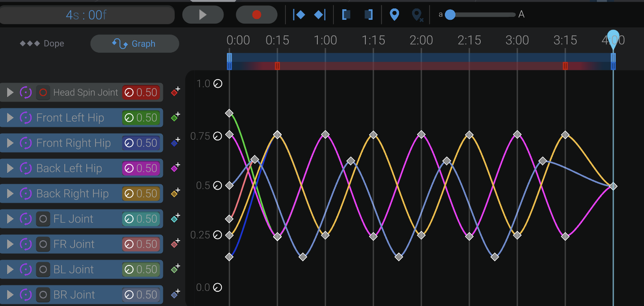Expand the Front Right Hip track
The width and height of the screenshot is (644, 306).
[11, 143]
